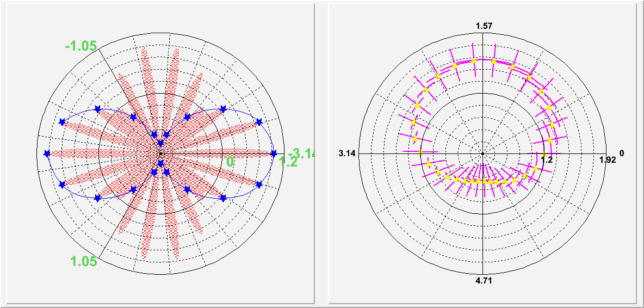Click the center origin of left polar plot

coord(160,154)
